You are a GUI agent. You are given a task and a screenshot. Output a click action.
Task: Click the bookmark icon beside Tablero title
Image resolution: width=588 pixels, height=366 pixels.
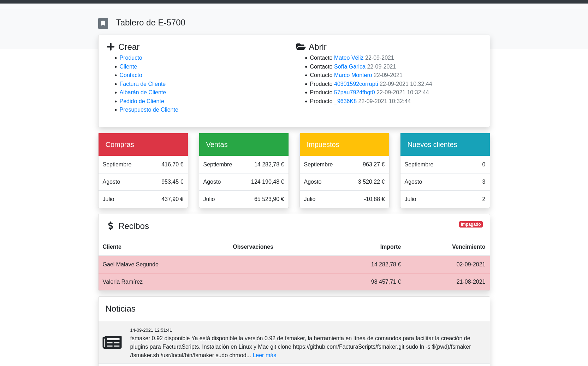(x=103, y=23)
